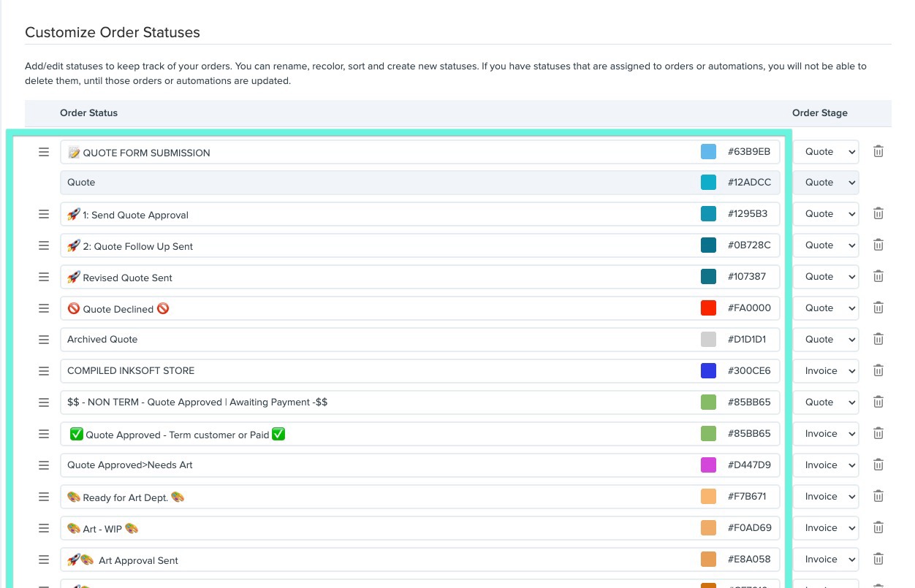The height and width of the screenshot is (588, 915).
Task: Delete the Quote Declined status
Action: pyautogui.click(x=878, y=308)
